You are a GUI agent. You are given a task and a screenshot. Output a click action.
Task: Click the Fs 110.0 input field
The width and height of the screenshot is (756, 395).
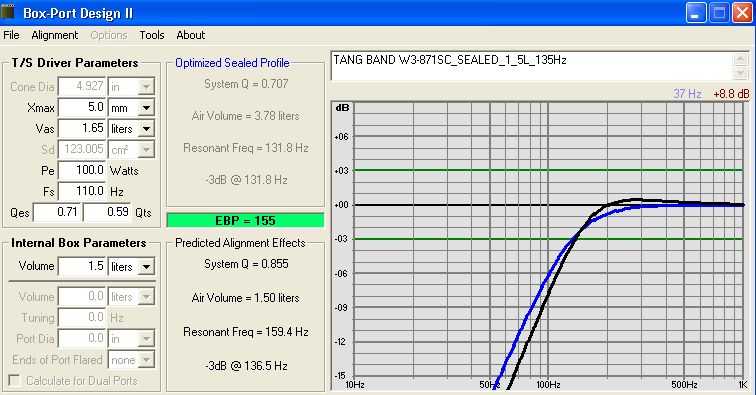[82, 191]
